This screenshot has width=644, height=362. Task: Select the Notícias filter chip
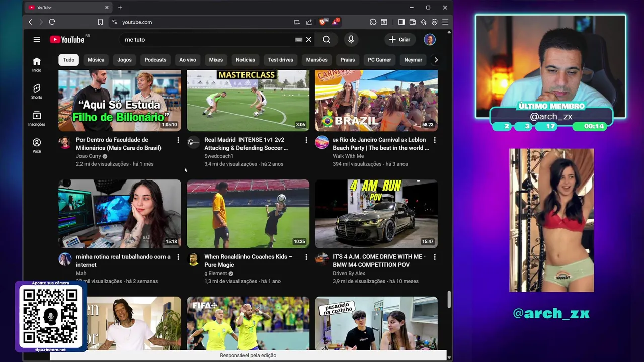(246, 60)
